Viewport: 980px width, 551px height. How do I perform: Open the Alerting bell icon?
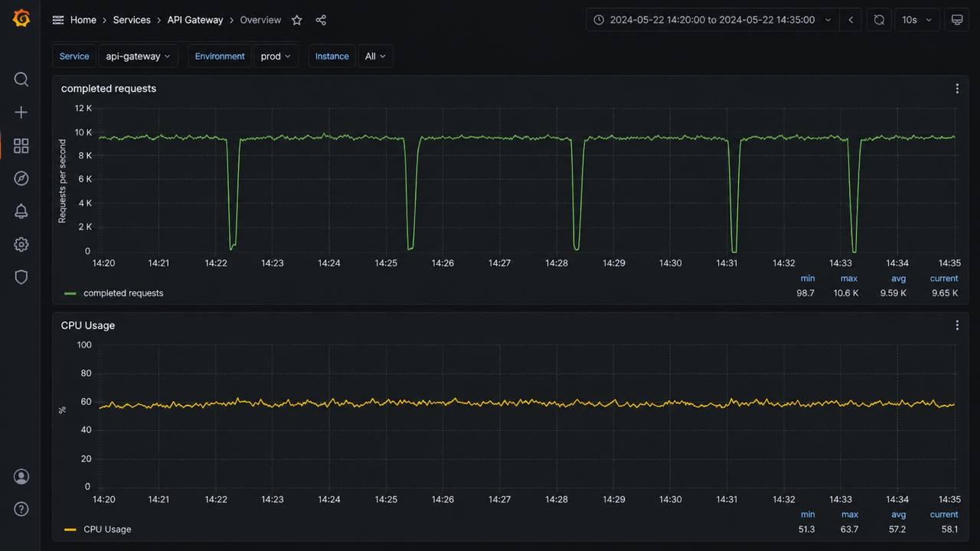tap(21, 212)
